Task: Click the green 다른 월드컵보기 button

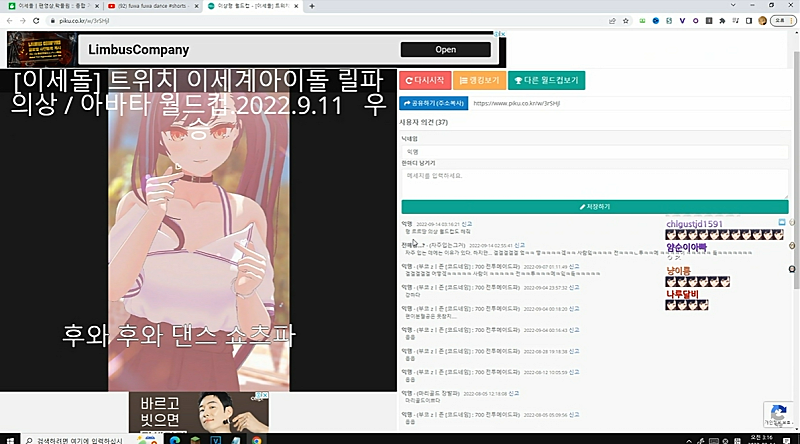Action: pos(546,80)
